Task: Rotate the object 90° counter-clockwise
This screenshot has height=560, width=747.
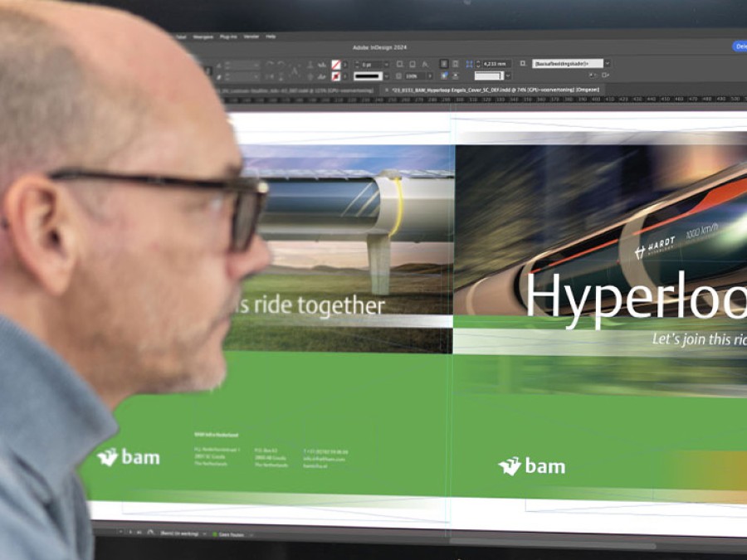Action: point(281,64)
